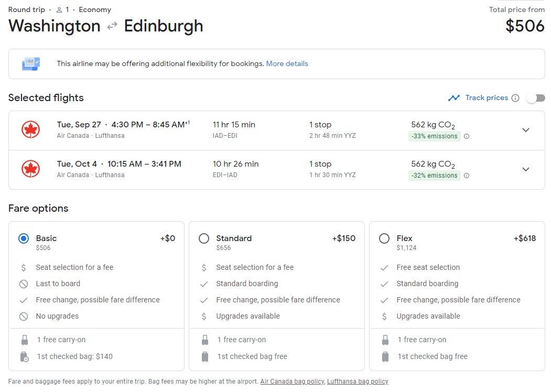Image resolution: width=551 pixels, height=392 pixels.
Task: Open the Air Canada bag policy link
Action: pyautogui.click(x=292, y=382)
